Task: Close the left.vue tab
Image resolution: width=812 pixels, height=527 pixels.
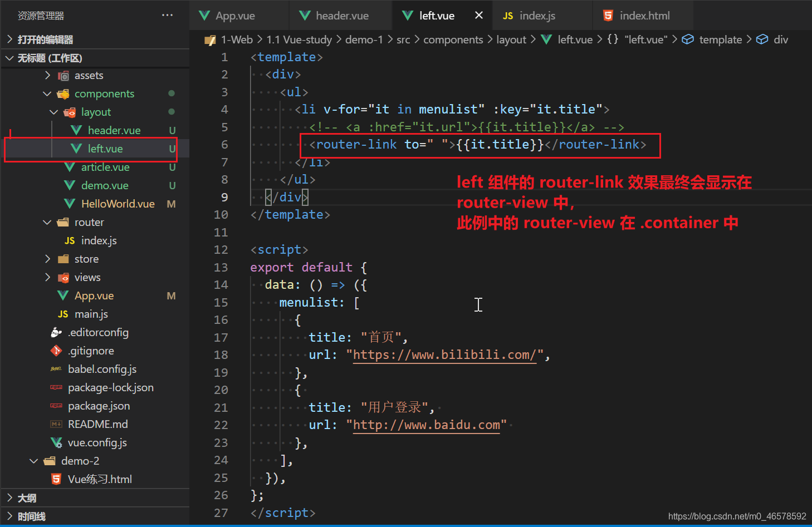Action: pyautogui.click(x=479, y=16)
